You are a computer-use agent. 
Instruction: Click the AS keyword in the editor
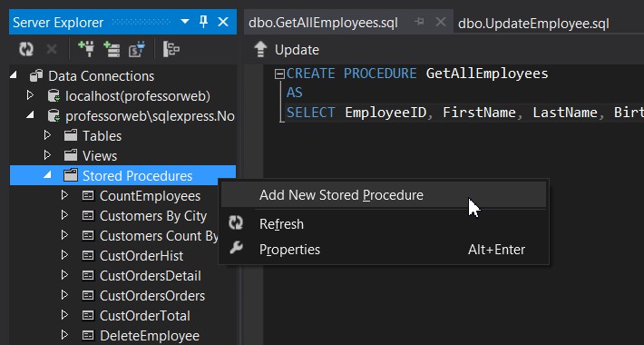pos(295,93)
